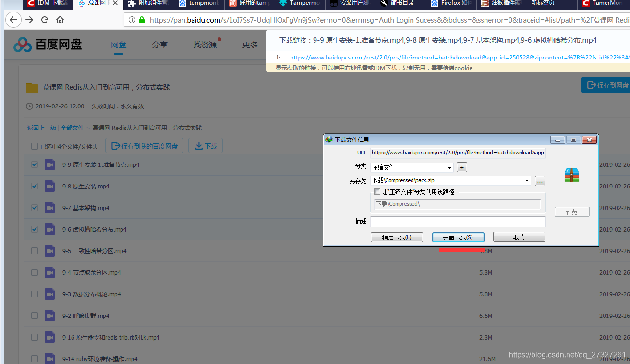Click video file icon for 9-9 原生安装-1.准备节点.mp4

click(50, 164)
